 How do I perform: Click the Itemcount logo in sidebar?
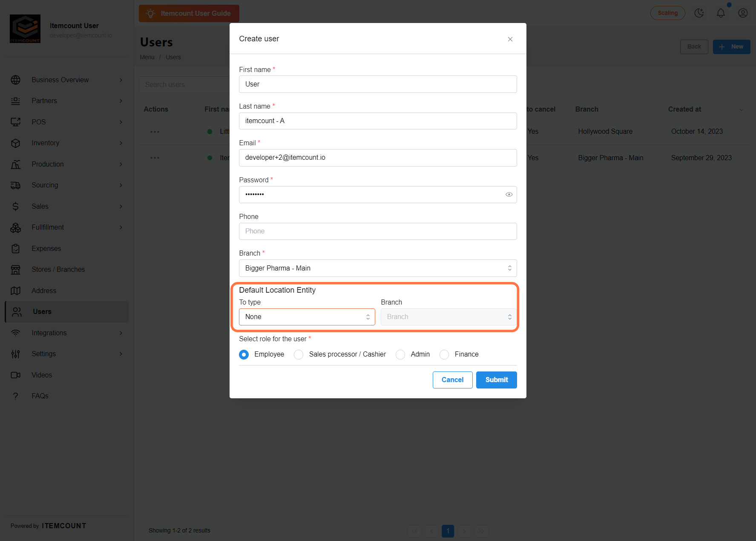pyautogui.click(x=25, y=29)
